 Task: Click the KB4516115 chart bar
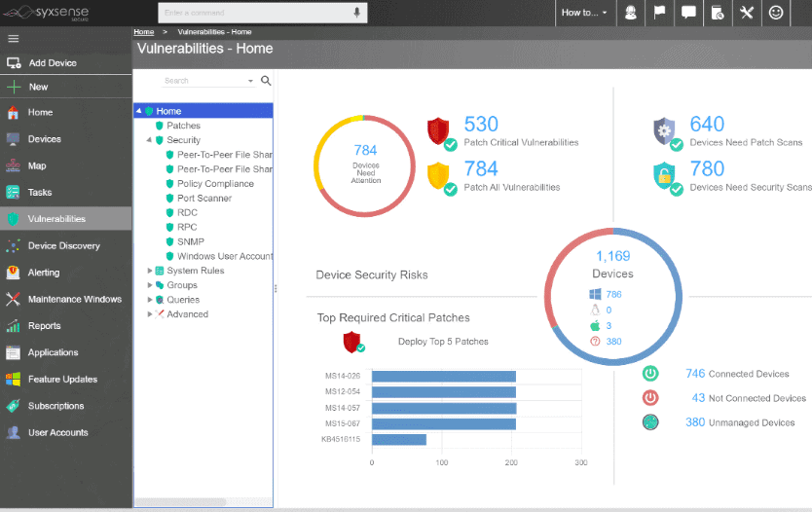(399, 440)
